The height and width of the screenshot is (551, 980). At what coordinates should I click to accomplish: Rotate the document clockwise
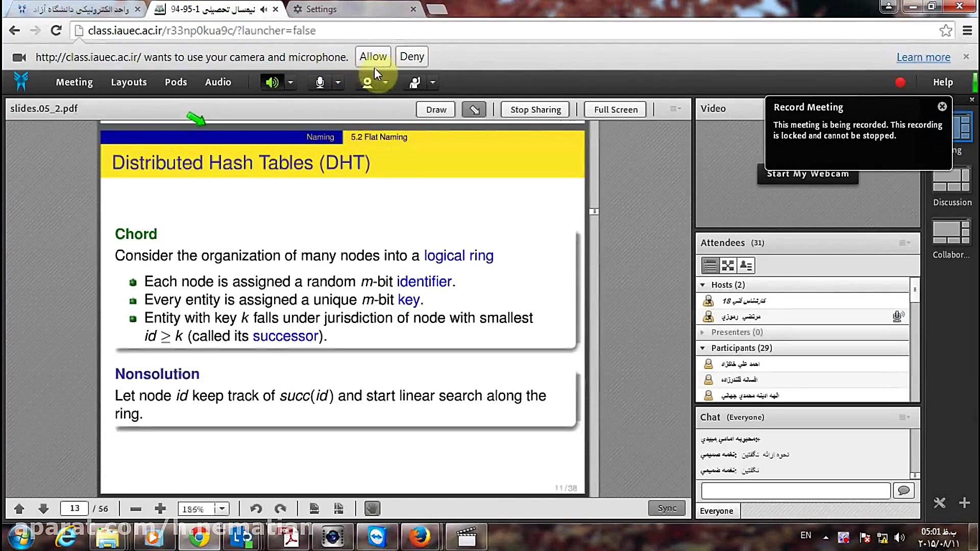[x=280, y=509]
